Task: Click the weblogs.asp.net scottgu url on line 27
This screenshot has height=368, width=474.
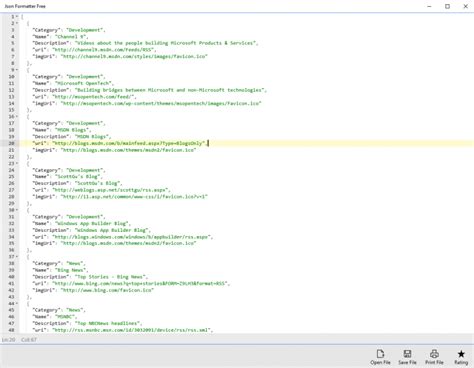Action: (110, 190)
